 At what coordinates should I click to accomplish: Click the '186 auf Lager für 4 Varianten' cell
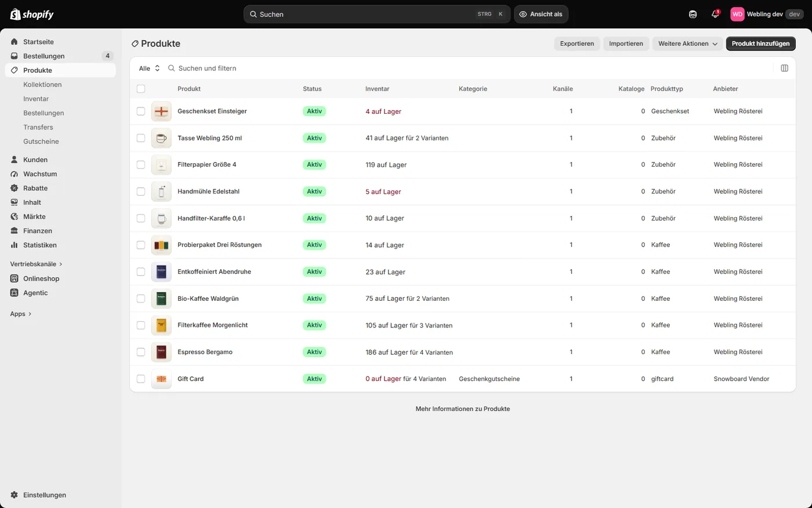pos(409,352)
